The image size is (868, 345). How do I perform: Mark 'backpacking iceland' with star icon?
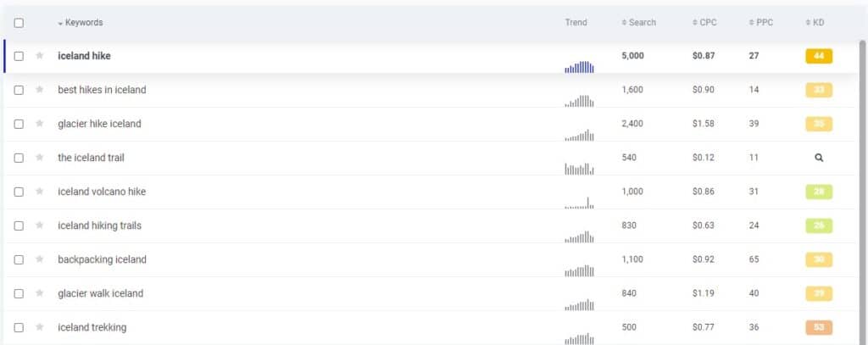(39, 259)
